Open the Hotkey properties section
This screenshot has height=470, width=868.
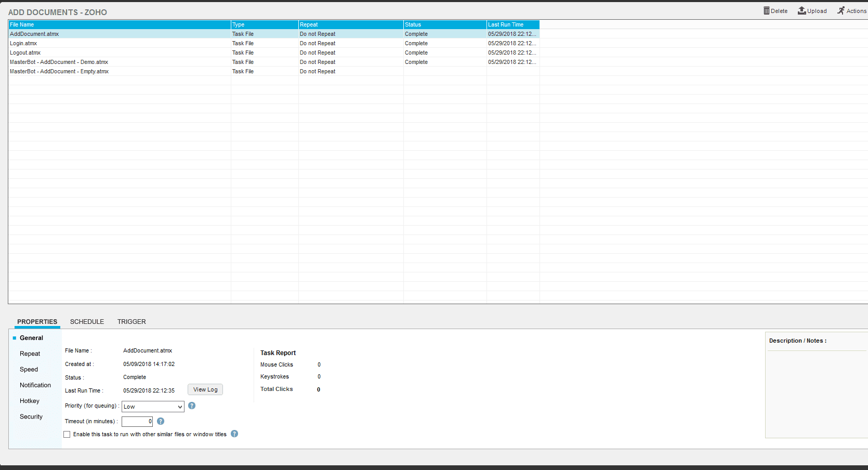click(30, 401)
